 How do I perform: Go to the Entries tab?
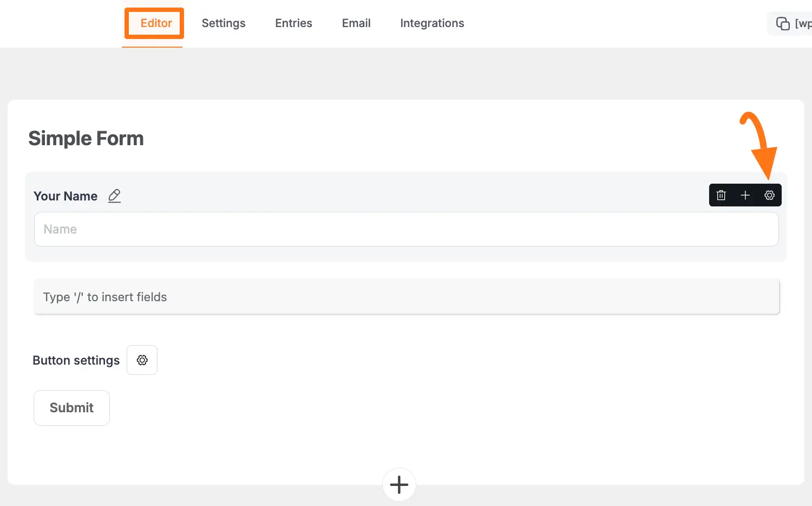tap(293, 23)
